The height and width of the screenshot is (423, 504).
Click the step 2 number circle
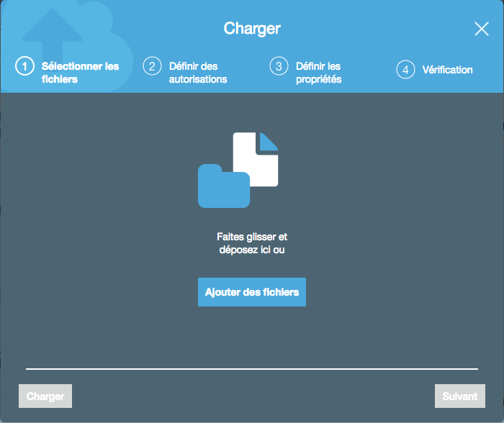[151, 66]
